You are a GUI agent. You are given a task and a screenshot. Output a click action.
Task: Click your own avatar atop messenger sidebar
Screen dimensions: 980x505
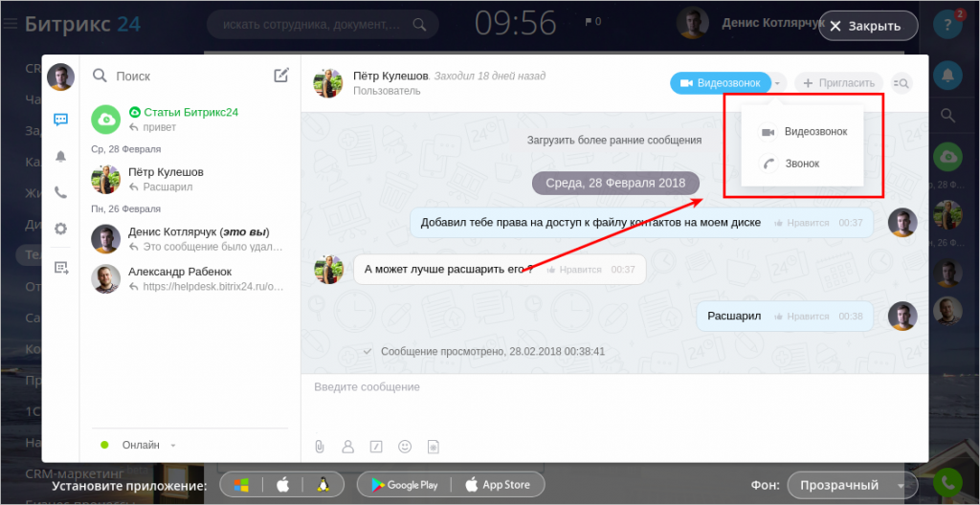point(60,77)
